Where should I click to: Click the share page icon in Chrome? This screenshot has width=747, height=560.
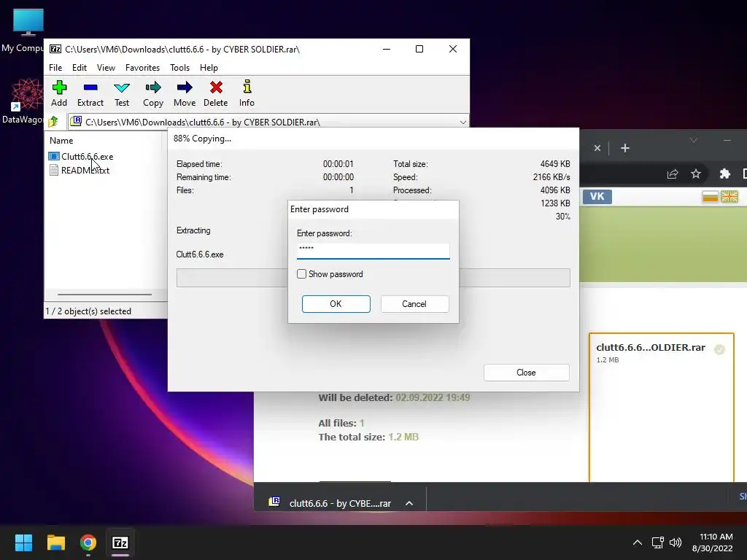click(672, 174)
